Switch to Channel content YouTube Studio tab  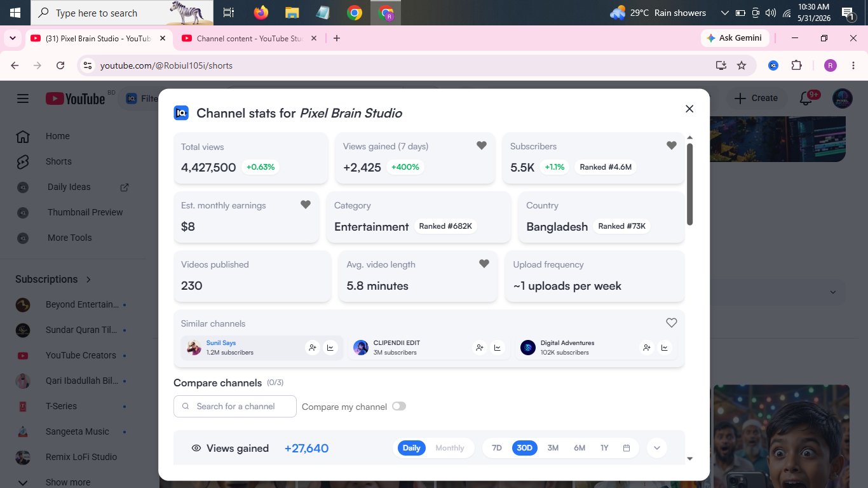249,38
